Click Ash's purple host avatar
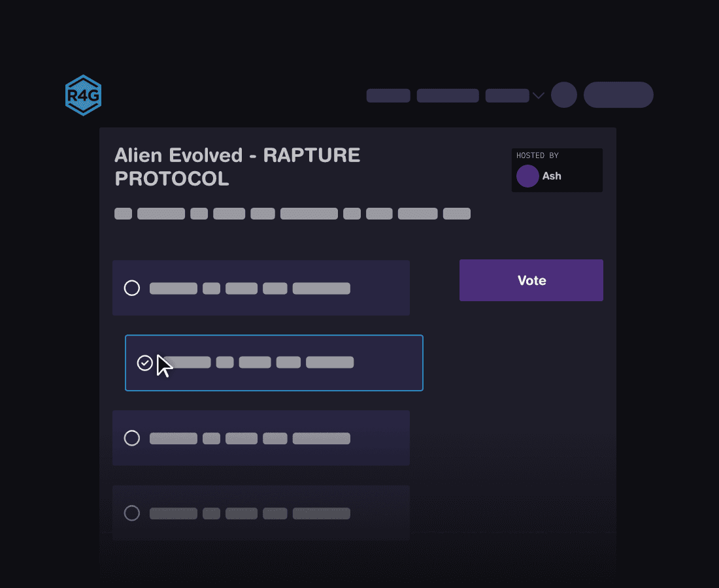 point(527,176)
